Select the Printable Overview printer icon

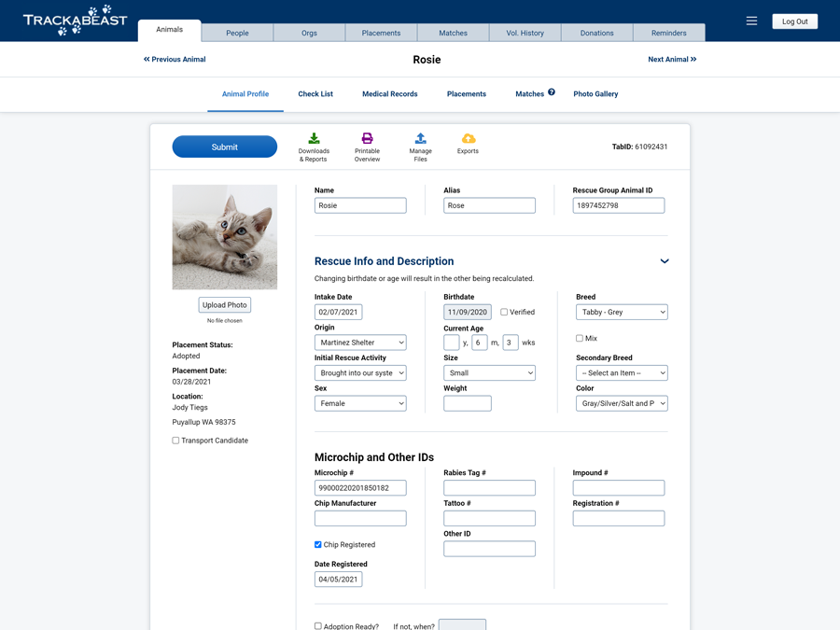(367, 140)
